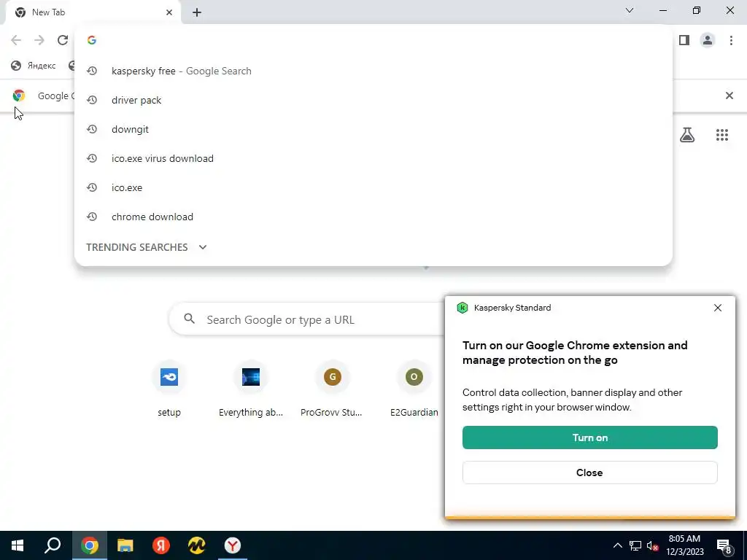The image size is (747, 560).
Task: Select the chrome download suggestion
Action: 373,217
